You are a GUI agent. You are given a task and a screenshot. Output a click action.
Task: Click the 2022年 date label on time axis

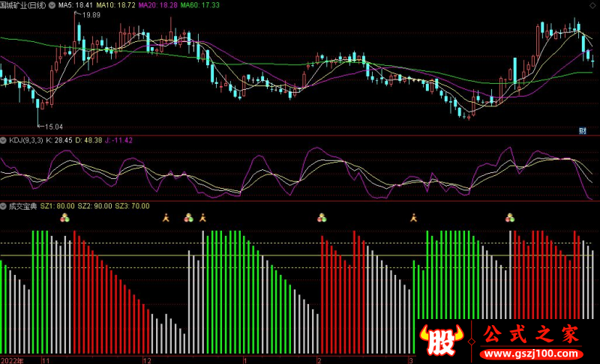point(12,360)
